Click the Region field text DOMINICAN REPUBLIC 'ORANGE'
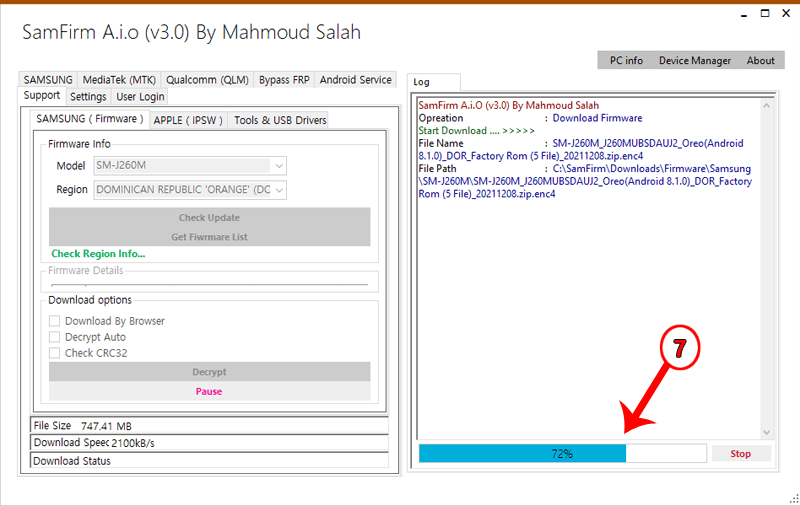This screenshot has width=800, height=506. [183, 190]
